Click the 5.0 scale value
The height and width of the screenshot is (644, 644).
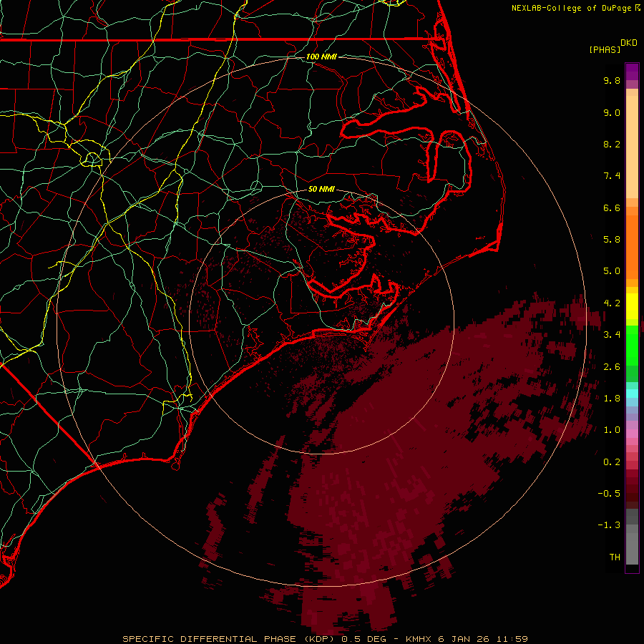612,271
